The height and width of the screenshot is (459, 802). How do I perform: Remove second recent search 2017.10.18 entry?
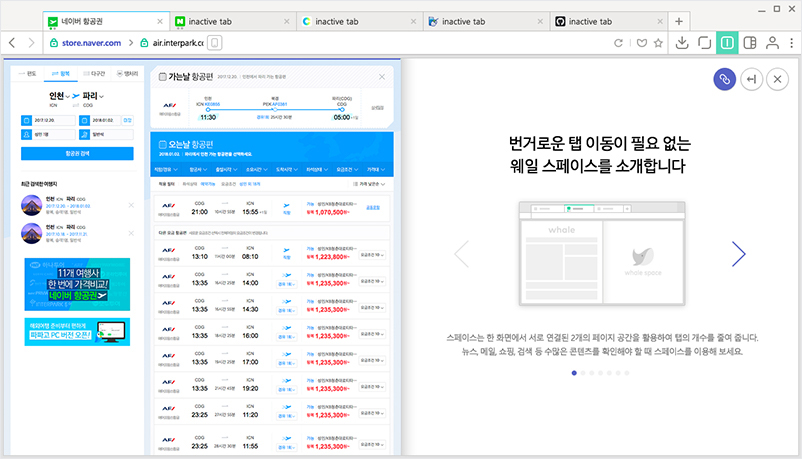[x=131, y=233]
